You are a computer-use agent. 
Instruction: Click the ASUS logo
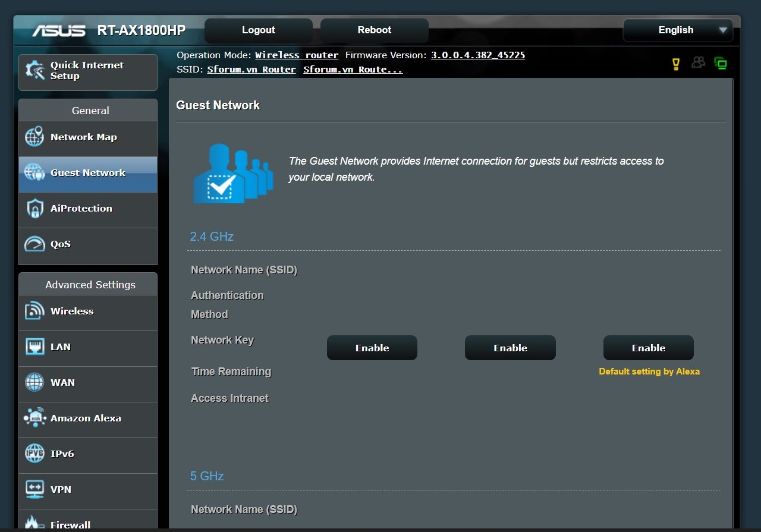pos(59,30)
